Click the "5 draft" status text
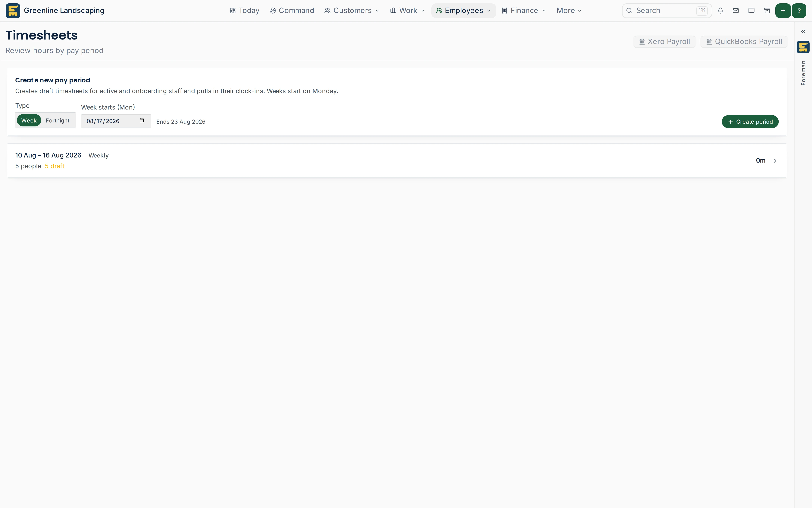 coord(54,166)
